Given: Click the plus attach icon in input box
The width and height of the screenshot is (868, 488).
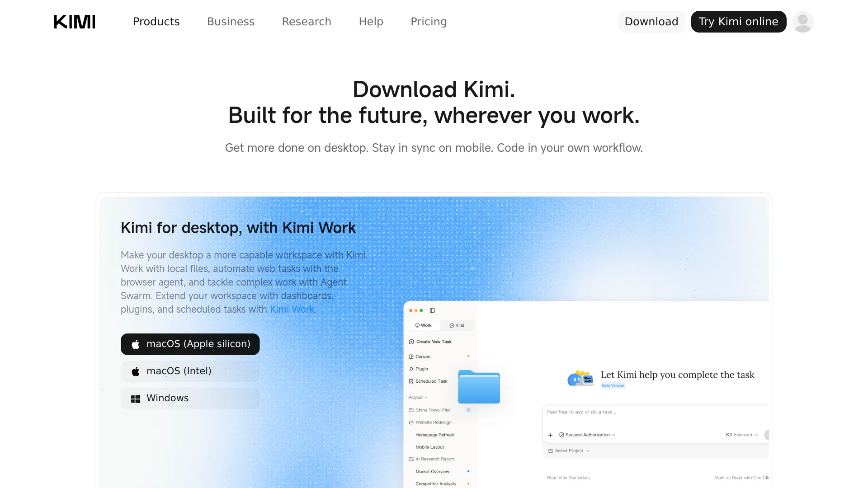Looking at the screenshot, I should pos(550,435).
